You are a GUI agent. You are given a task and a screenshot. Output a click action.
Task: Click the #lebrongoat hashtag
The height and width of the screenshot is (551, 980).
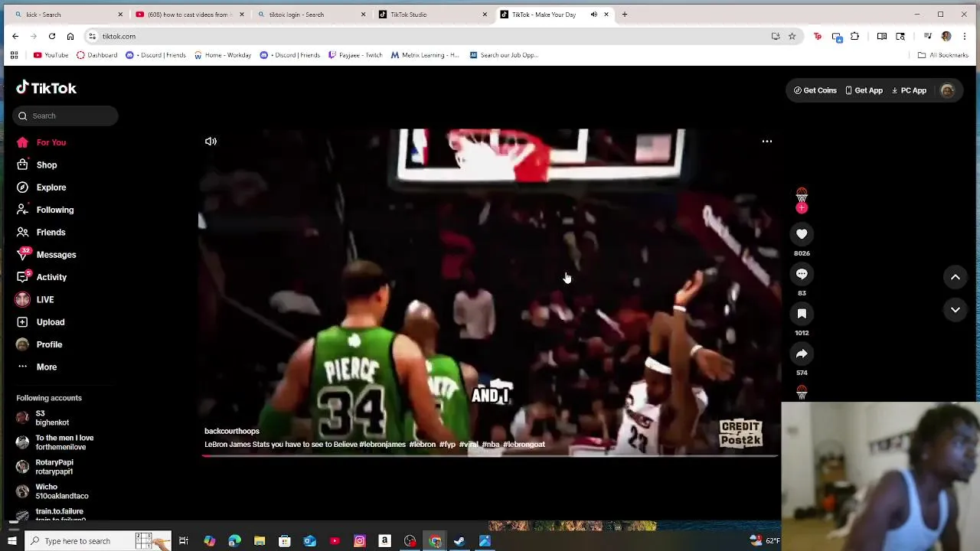tap(524, 444)
